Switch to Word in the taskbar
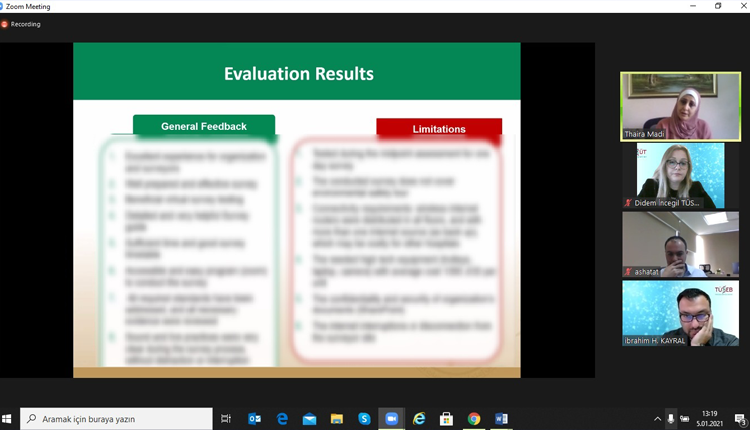750x430 pixels. click(x=501, y=419)
